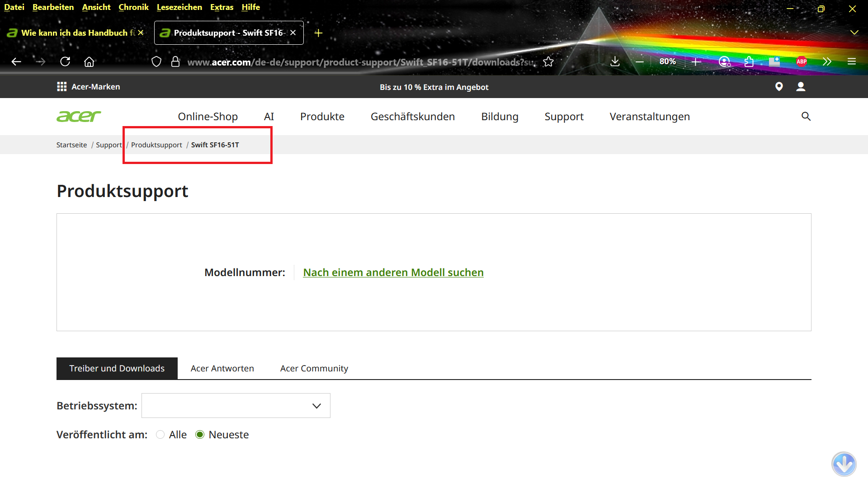Open the Chronik menu
This screenshot has height=488, width=868.
point(133,7)
